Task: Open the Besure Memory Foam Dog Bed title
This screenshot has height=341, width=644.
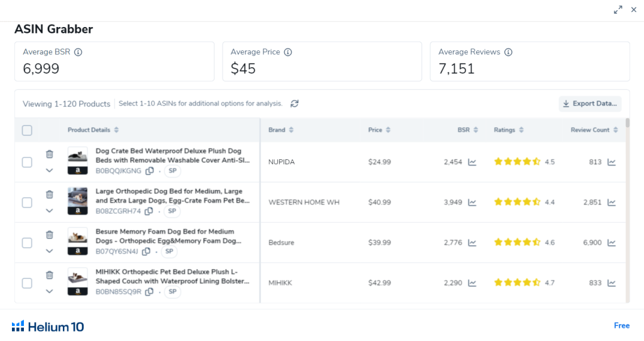Action: pos(169,236)
